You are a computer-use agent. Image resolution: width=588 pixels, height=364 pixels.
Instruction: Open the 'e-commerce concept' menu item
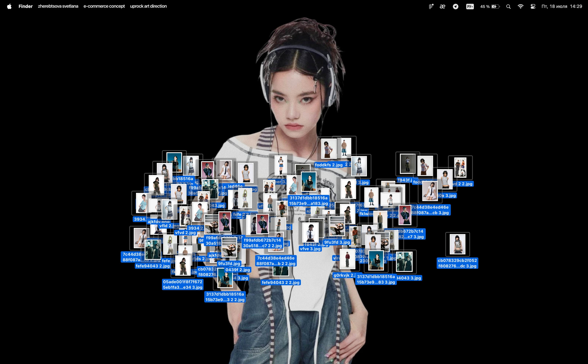point(104,6)
